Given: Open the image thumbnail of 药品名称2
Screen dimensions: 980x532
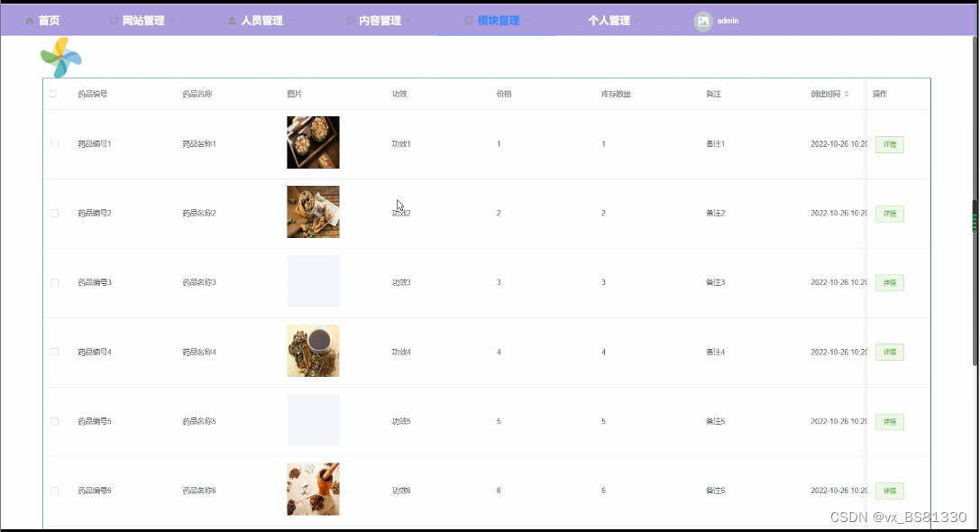Looking at the screenshot, I should click(313, 212).
